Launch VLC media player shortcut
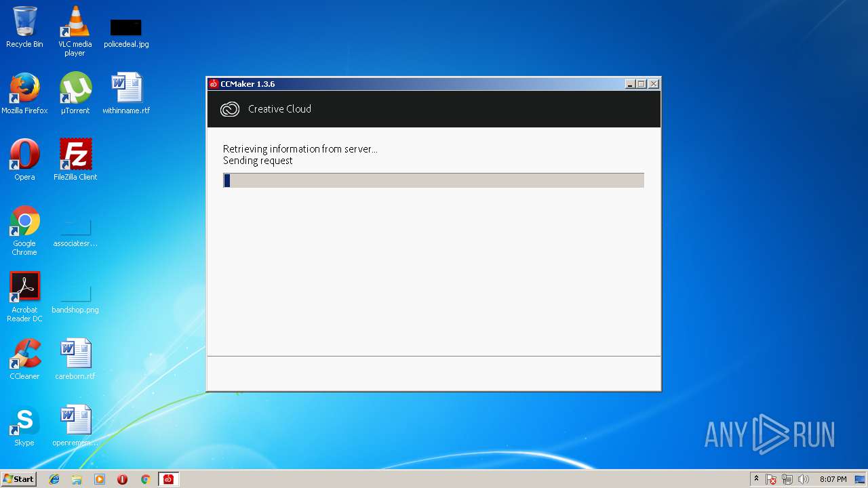The height and width of the screenshot is (488, 868). click(x=75, y=31)
